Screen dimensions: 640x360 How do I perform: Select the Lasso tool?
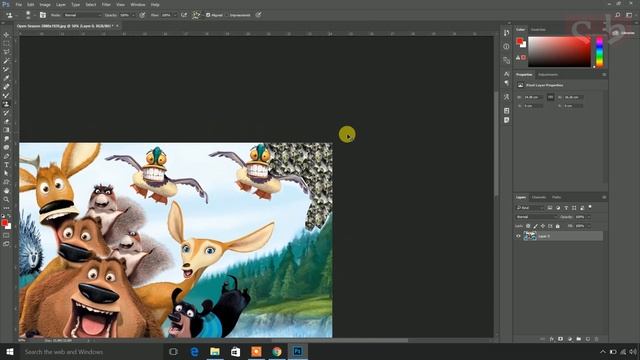click(x=6, y=52)
